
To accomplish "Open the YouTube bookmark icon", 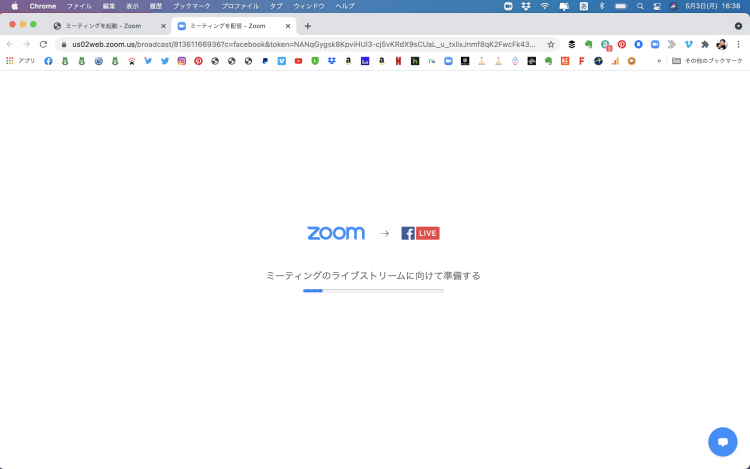I will click(298, 61).
